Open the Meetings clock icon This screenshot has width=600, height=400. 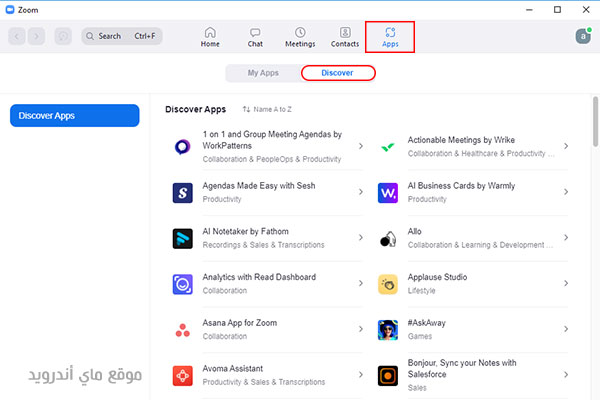point(300,32)
